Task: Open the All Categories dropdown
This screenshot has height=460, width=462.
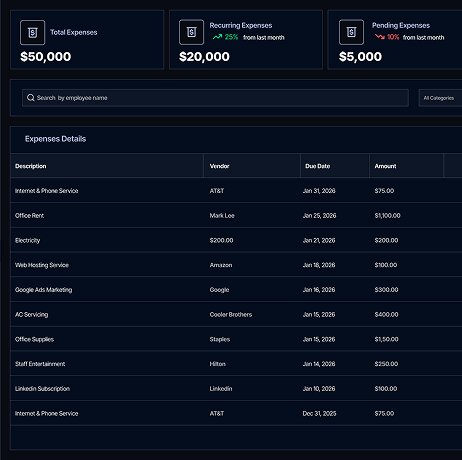Action: 440,98
